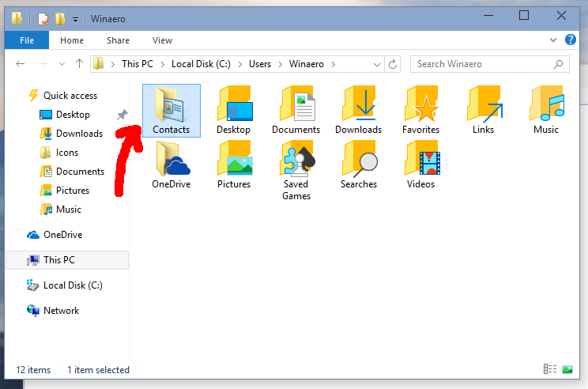The height and width of the screenshot is (389, 588).
Task: Open address bar history dropdown
Action: coord(377,65)
